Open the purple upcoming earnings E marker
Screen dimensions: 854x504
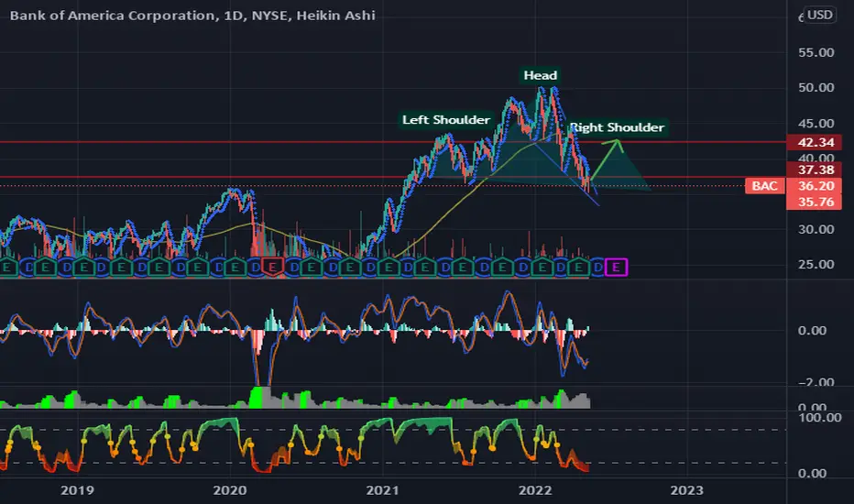pyautogui.click(x=617, y=267)
